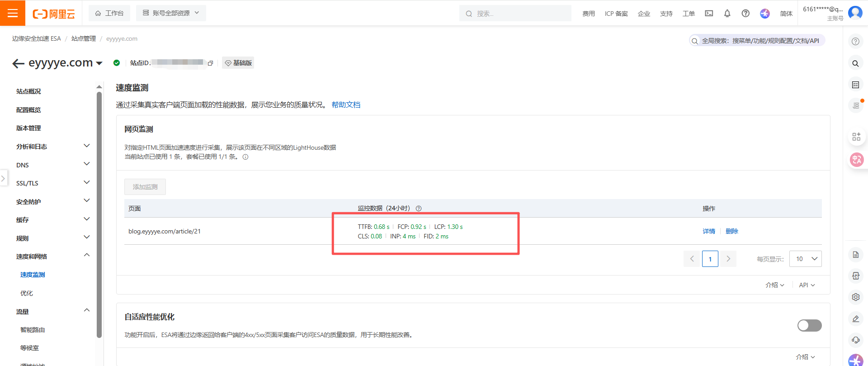Enable the adaptive performance optimization toggle
This screenshot has height=366, width=868.
coord(809,325)
